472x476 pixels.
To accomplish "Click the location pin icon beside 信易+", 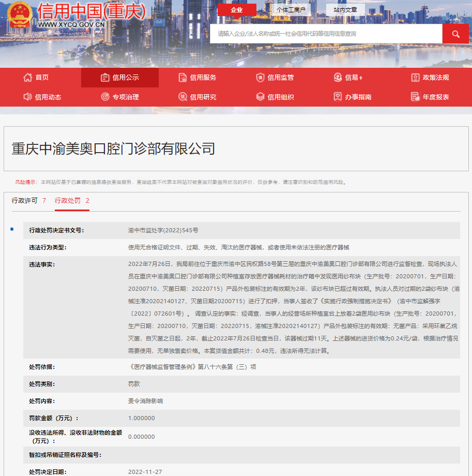I will tap(338, 78).
